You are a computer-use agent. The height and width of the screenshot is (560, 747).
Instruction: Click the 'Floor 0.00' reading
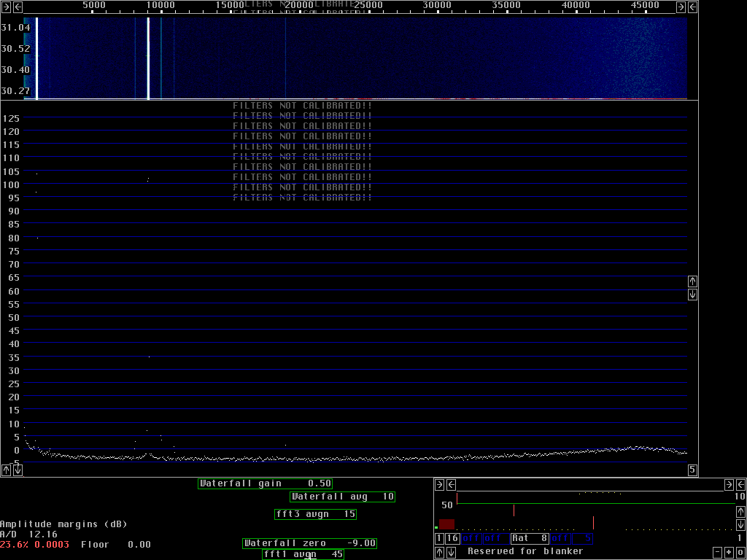tap(116, 545)
